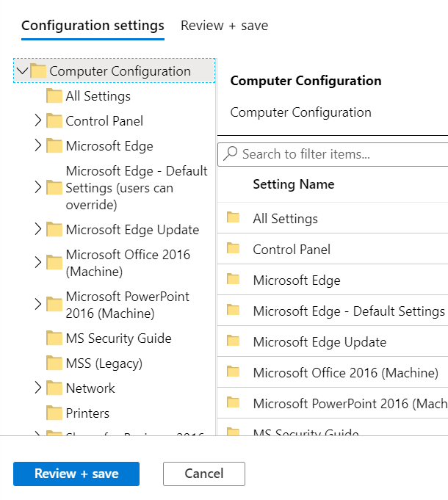Click the MS Security Guide folder icon in tree

(x=54, y=338)
